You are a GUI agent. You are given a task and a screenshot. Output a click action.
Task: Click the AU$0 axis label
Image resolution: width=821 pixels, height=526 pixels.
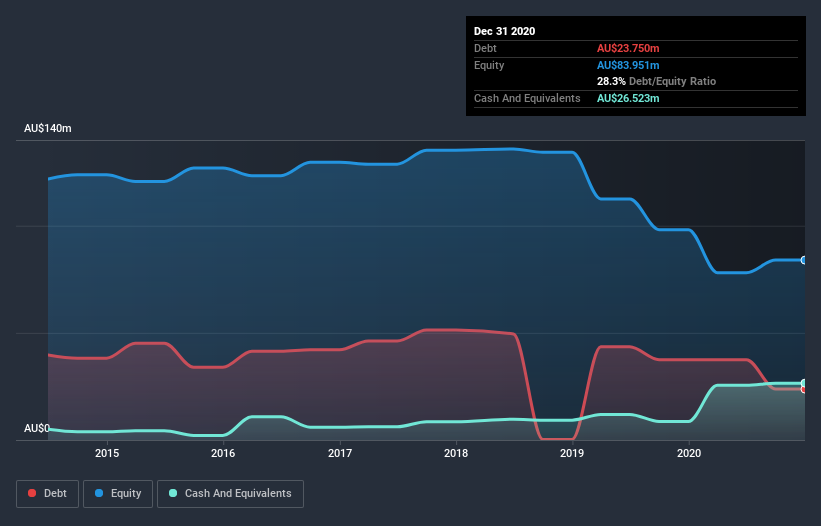tap(37, 429)
